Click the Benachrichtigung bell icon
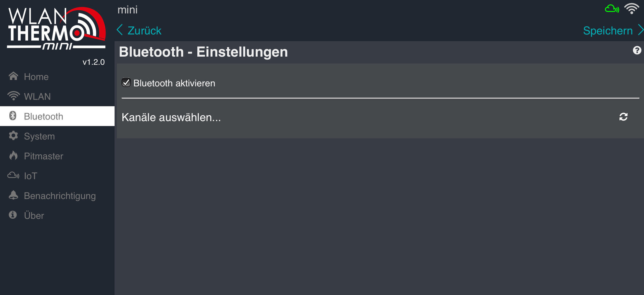The width and height of the screenshot is (644, 295). click(x=13, y=195)
